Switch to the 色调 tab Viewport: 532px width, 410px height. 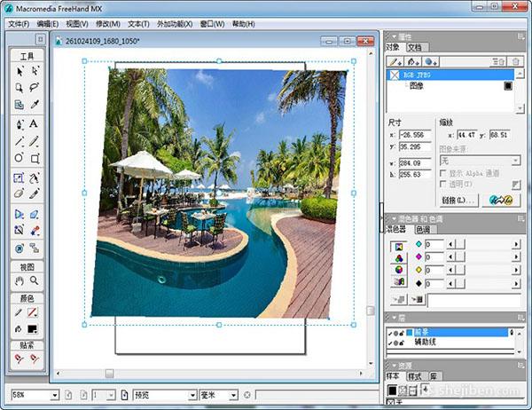pos(423,230)
